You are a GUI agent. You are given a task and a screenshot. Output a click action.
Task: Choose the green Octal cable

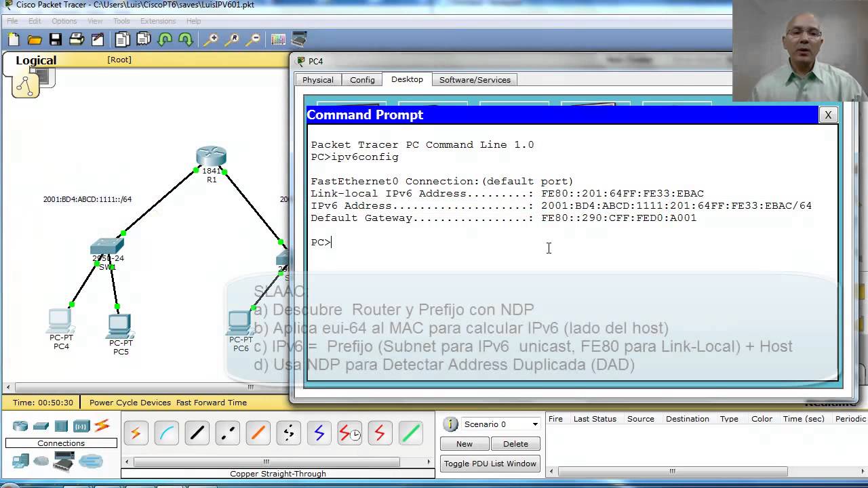(x=411, y=432)
